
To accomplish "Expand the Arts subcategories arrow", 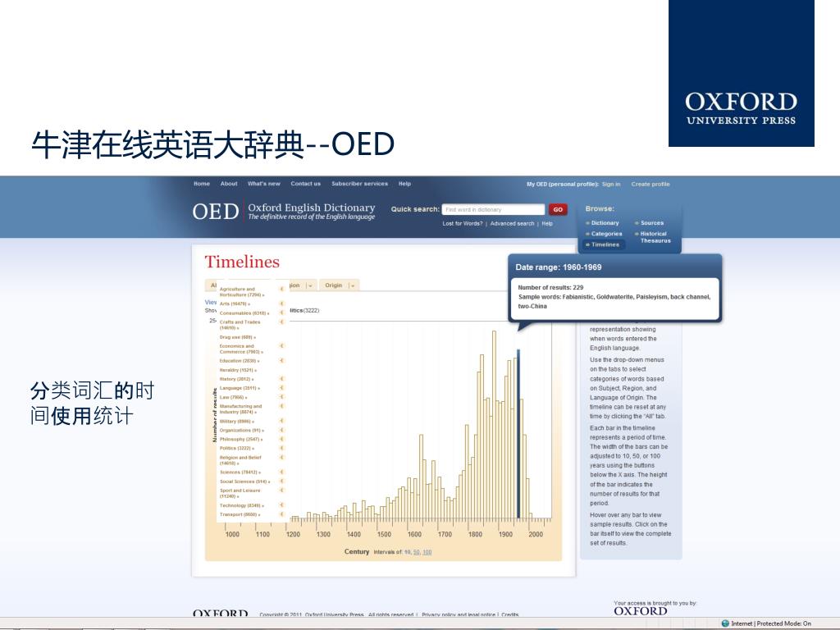I will point(282,304).
